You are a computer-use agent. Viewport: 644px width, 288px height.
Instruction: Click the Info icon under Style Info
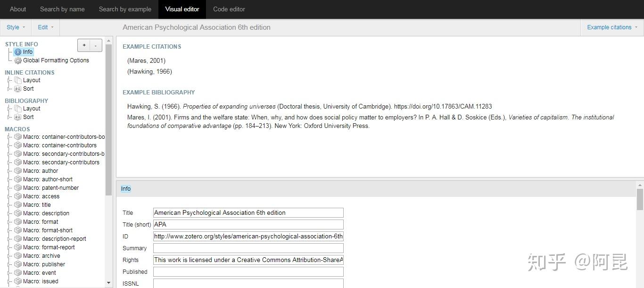pyautogui.click(x=18, y=52)
